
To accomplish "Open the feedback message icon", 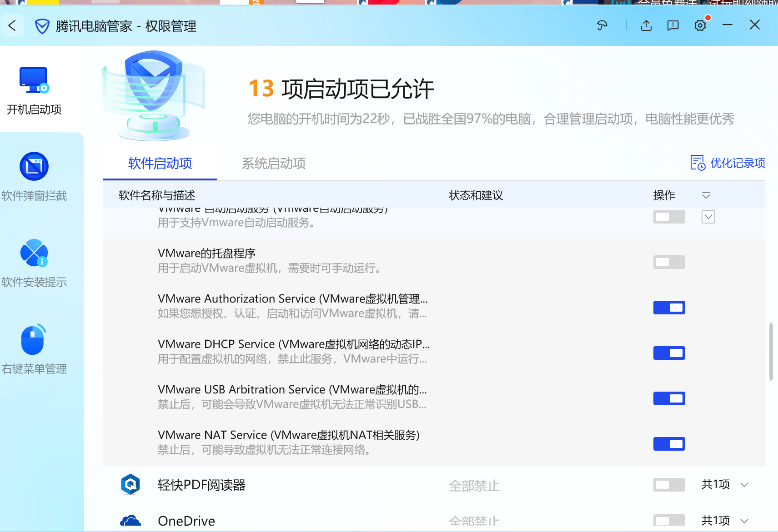I will [673, 25].
